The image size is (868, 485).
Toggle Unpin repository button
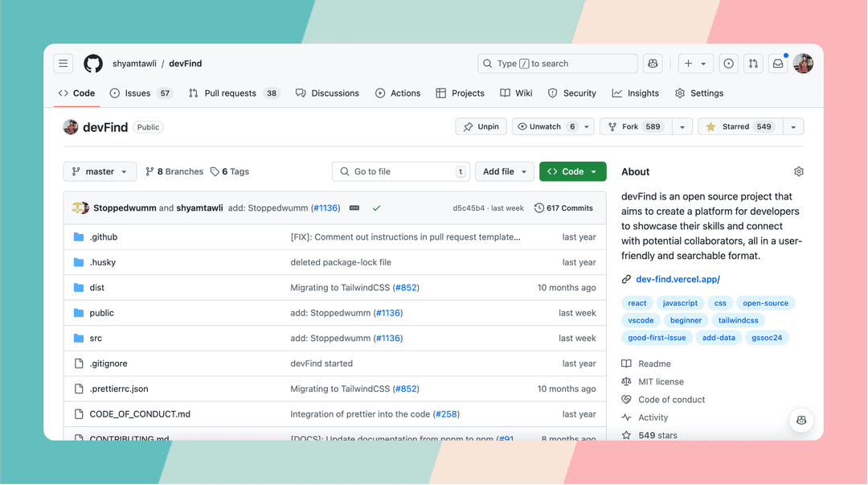(x=481, y=127)
